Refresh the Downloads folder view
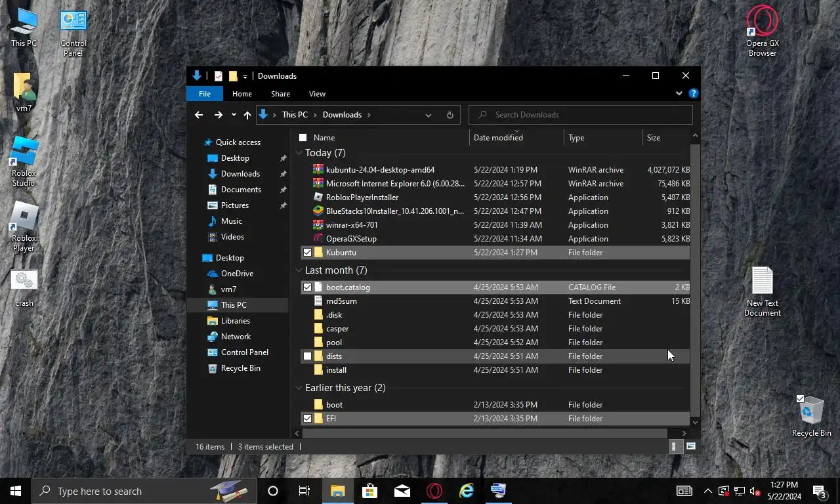840x504 pixels. point(450,115)
